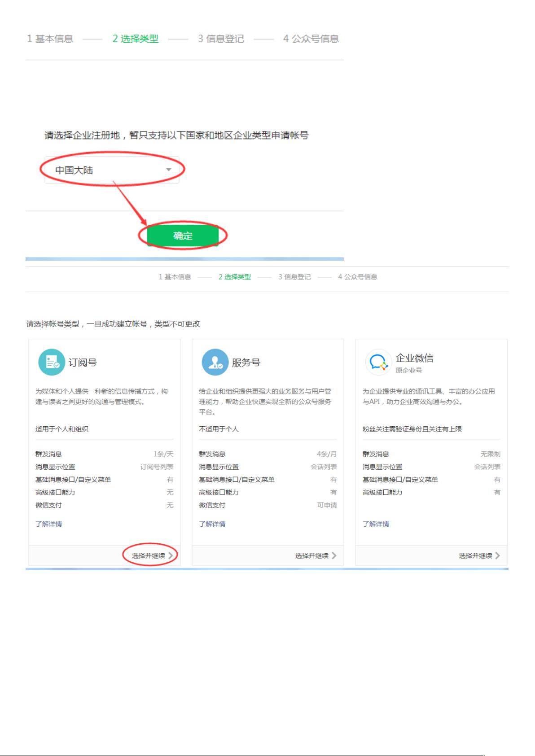Click the 企业微信 card title text
Viewport: 535px width, 756px height.
click(414, 358)
